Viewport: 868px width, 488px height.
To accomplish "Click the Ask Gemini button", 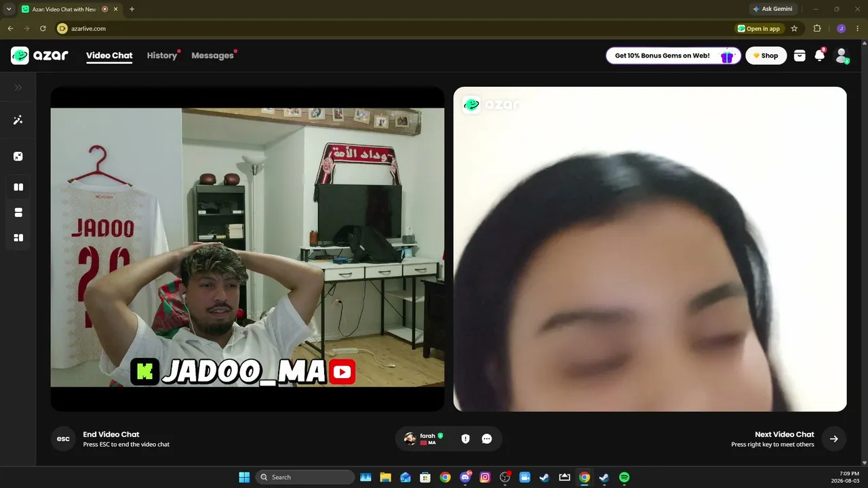I will point(772,9).
